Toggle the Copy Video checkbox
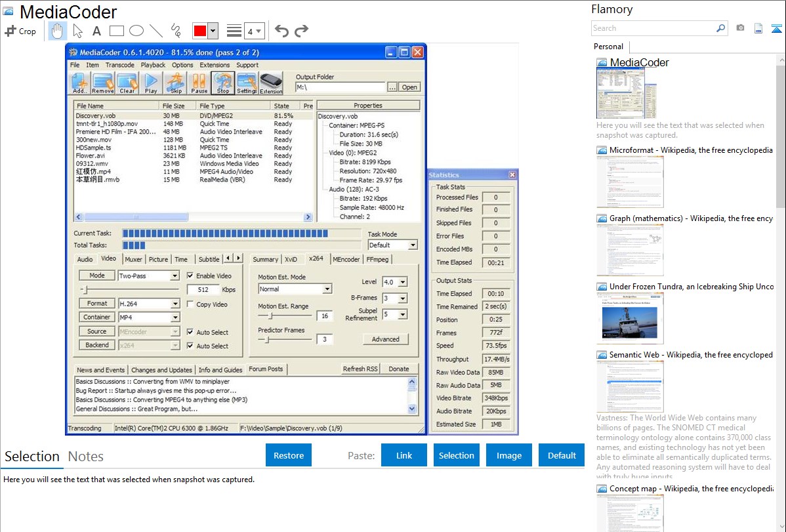 tap(190, 304)
